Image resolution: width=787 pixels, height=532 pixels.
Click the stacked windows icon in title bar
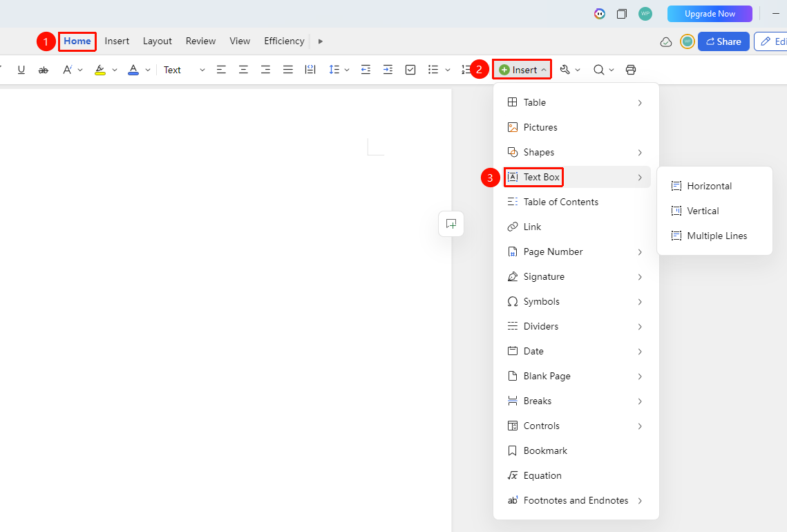(621, 14)
